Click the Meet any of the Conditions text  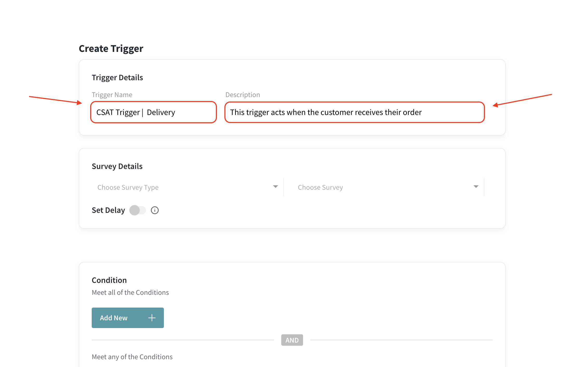tap(132, 357)
